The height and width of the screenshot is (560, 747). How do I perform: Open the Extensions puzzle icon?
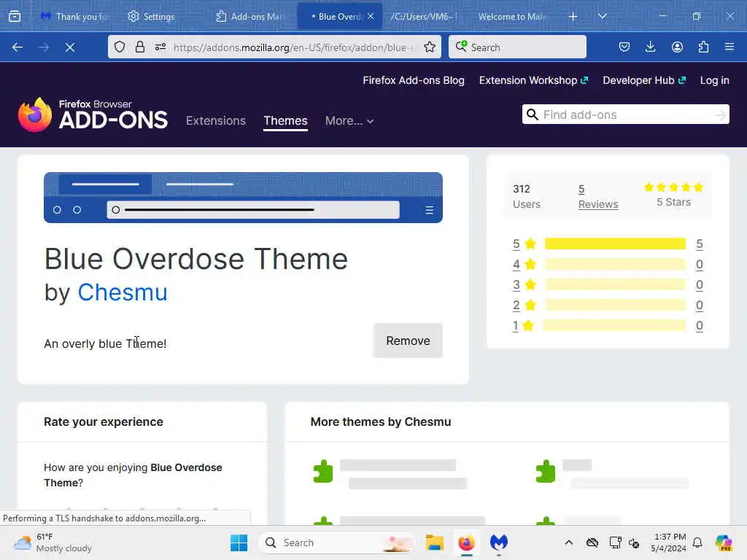click(x=703, y=47)
